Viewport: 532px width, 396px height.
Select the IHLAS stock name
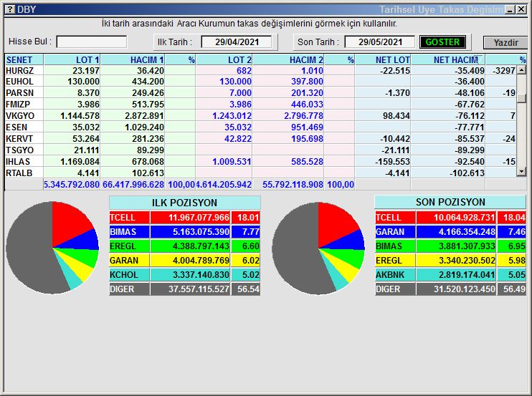[18, 162]
